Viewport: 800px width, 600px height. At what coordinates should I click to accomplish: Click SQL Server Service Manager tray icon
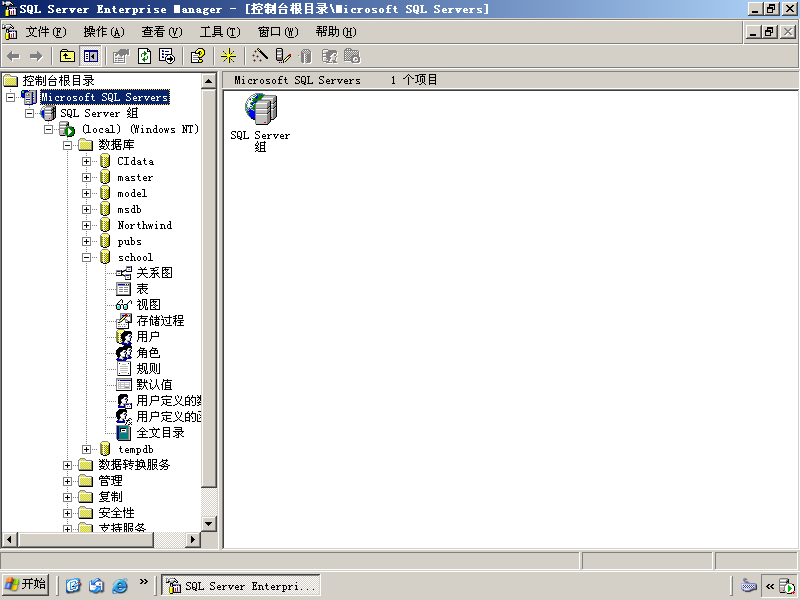point(787,586)
